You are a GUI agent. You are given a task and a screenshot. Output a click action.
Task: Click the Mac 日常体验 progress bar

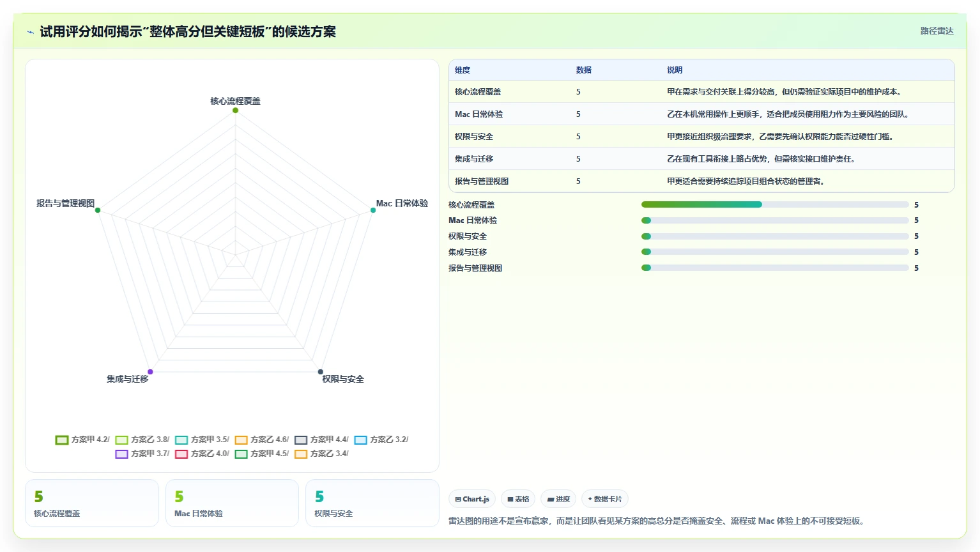pos(775,220)
